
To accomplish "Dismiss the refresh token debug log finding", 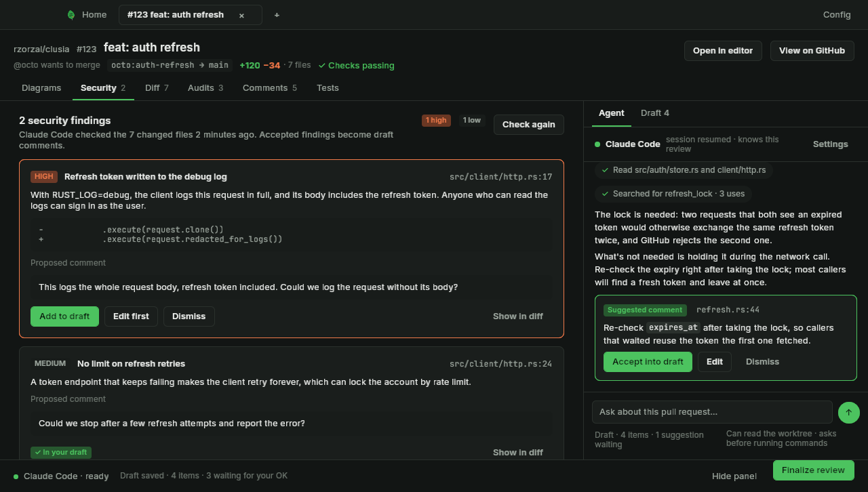I will click(x=189, y=316).
